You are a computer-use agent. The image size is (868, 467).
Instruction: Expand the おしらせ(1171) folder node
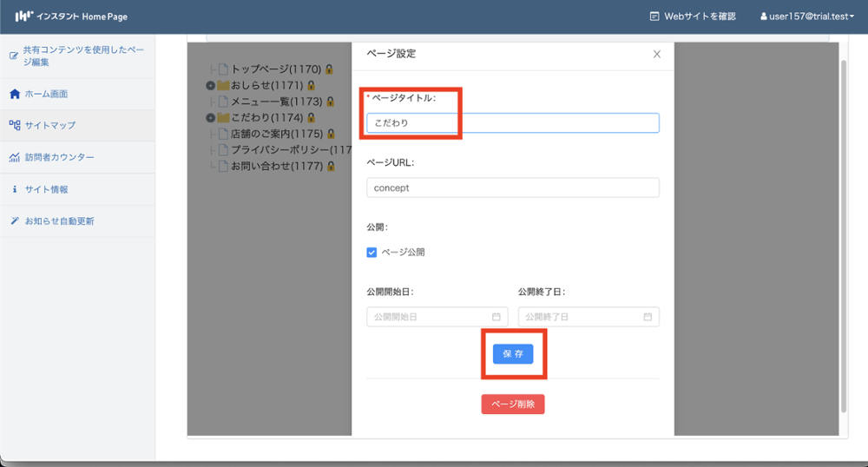pyautogui.click(x=210, y=86)
